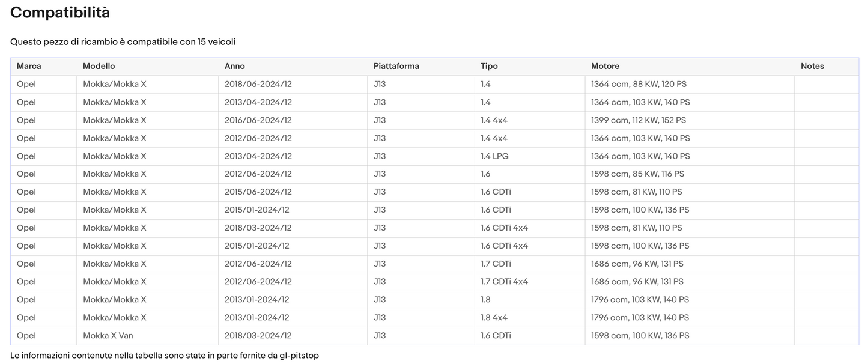
Task: Click the 1.4 LPG type cell
Action: pyautogui.click(x=494, y=156)
